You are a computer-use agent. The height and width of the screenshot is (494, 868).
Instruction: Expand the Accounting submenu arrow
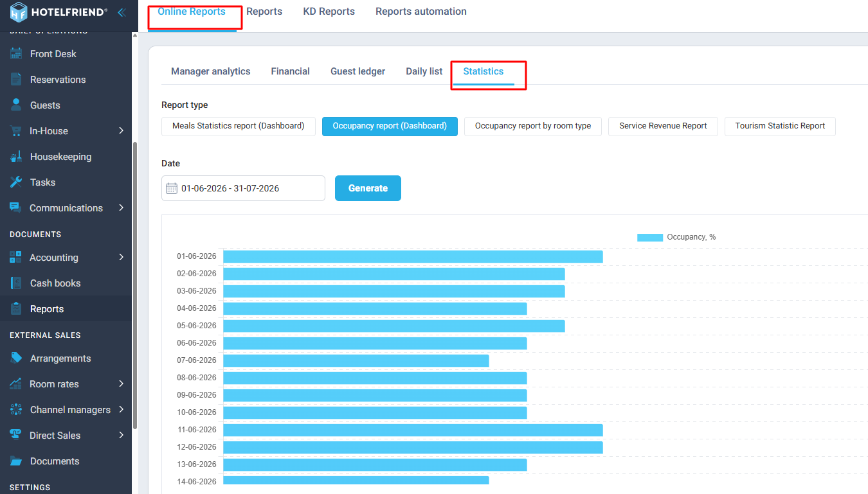coord(122,258)
